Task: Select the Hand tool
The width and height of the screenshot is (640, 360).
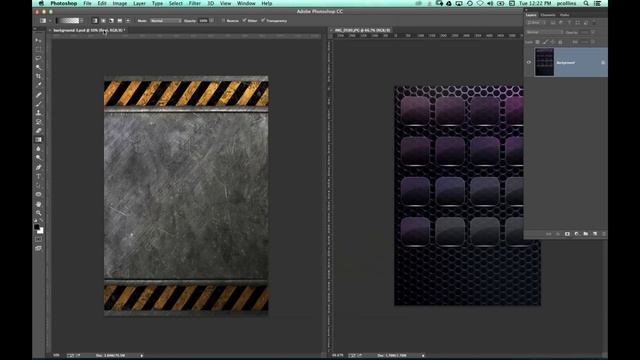Action: (x=38, y=204)
